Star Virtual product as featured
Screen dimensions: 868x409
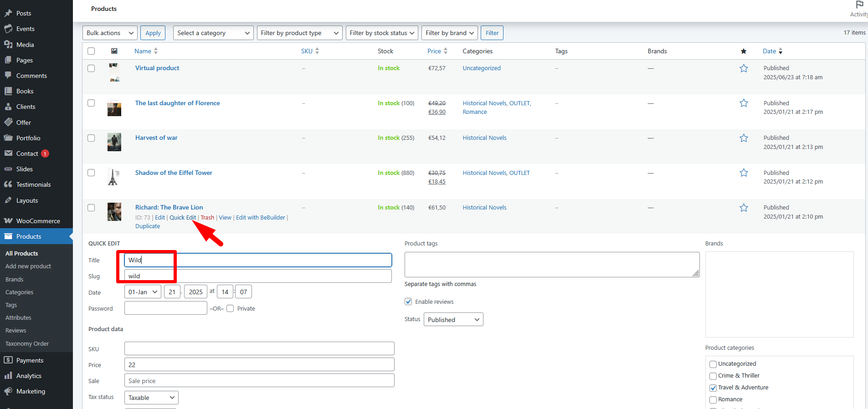744,68
